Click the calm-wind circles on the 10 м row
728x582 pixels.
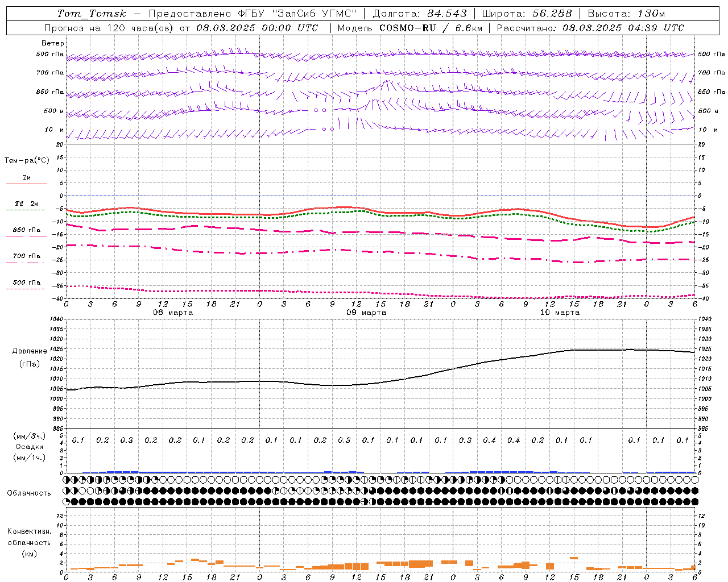coord(328,130)
